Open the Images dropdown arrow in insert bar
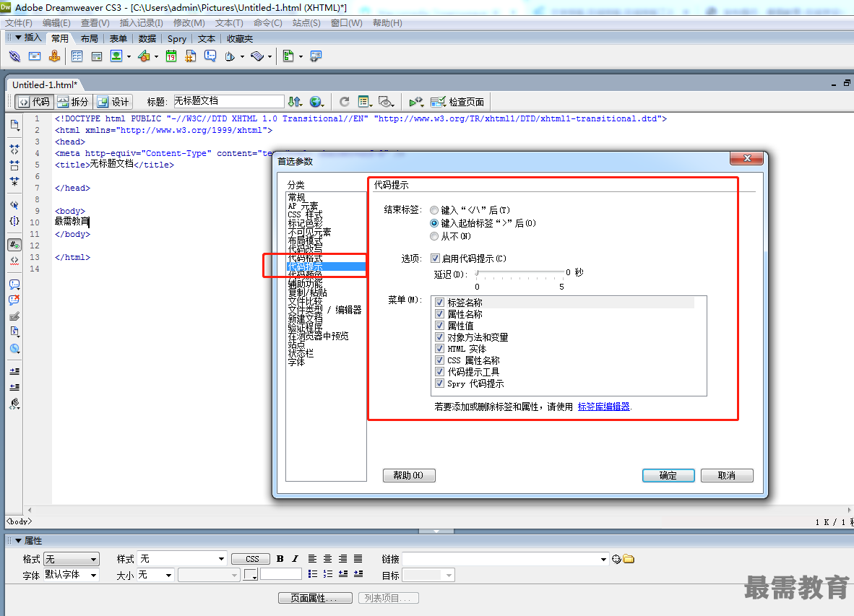Viewport: 854px width, 616px height. click(129, 56)
